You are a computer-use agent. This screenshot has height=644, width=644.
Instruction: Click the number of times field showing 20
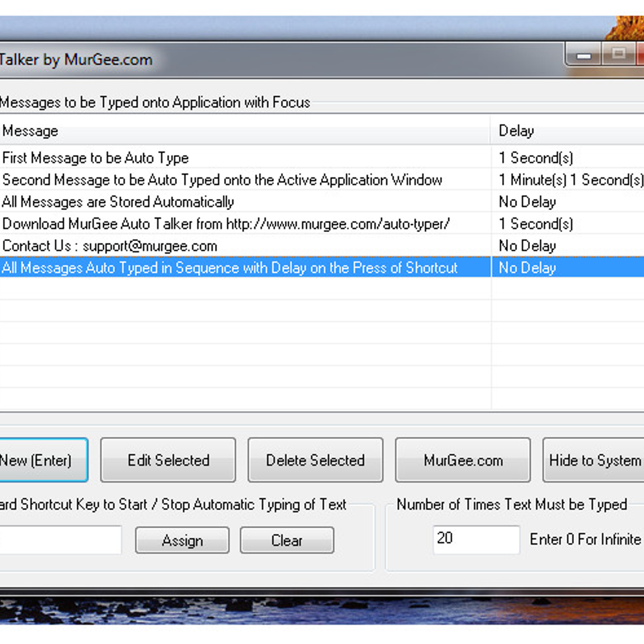[477, 539]
